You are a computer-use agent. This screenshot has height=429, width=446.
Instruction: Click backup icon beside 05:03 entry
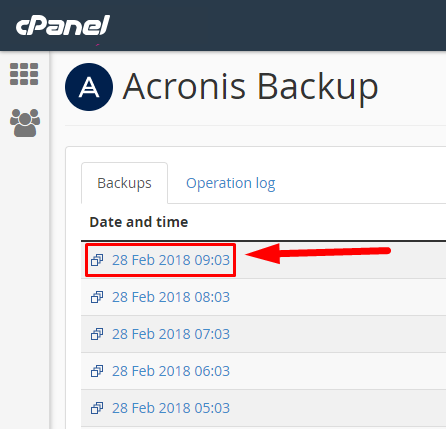coord(97,408)
